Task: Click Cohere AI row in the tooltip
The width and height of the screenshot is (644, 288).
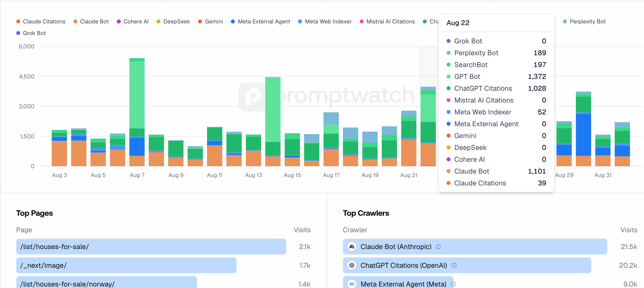Action: pos(496,159)
